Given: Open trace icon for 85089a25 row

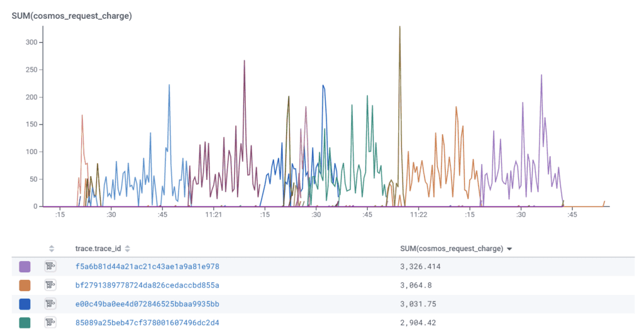Looking at the screenshot, I should [51, 323].
